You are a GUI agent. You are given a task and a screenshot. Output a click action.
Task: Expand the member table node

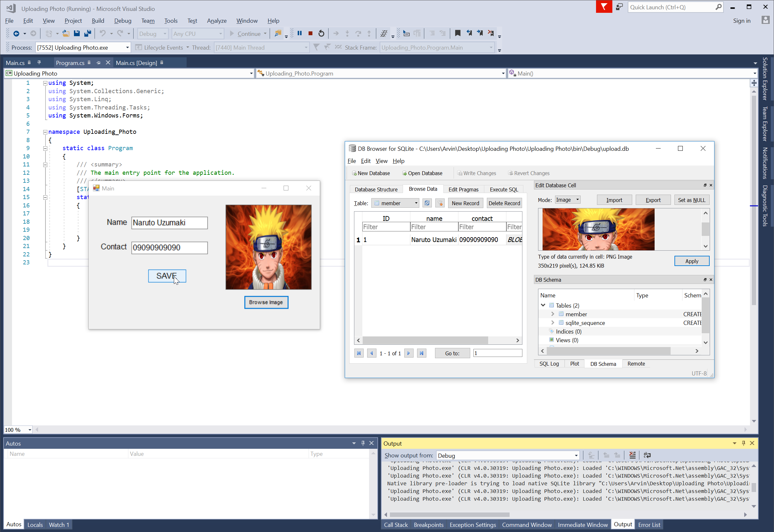click(553, 314)
